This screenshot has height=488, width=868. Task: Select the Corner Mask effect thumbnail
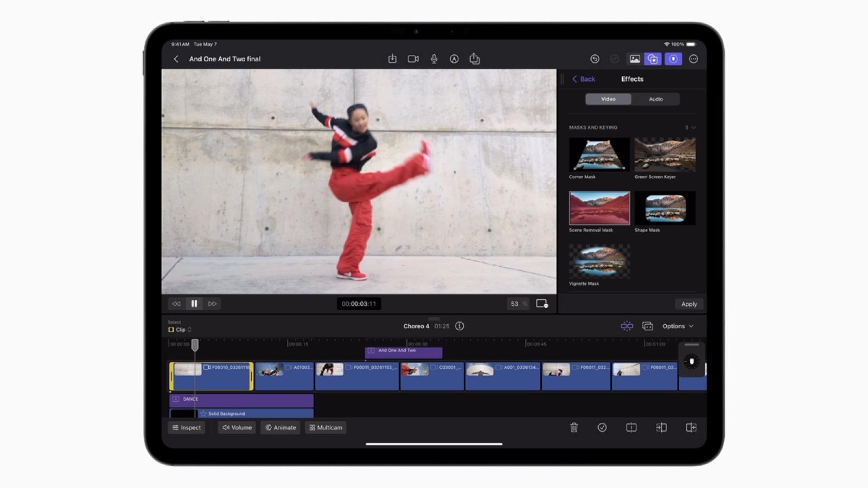coord(599,155)
